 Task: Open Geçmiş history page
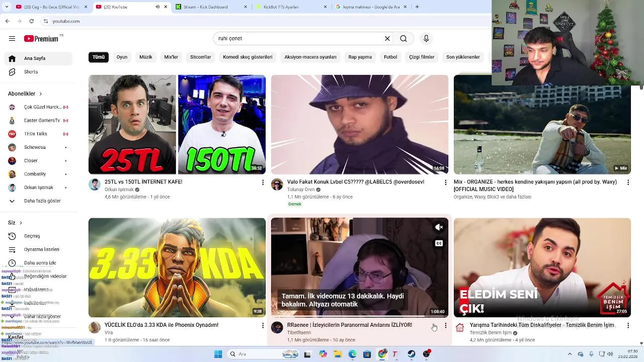39,236
